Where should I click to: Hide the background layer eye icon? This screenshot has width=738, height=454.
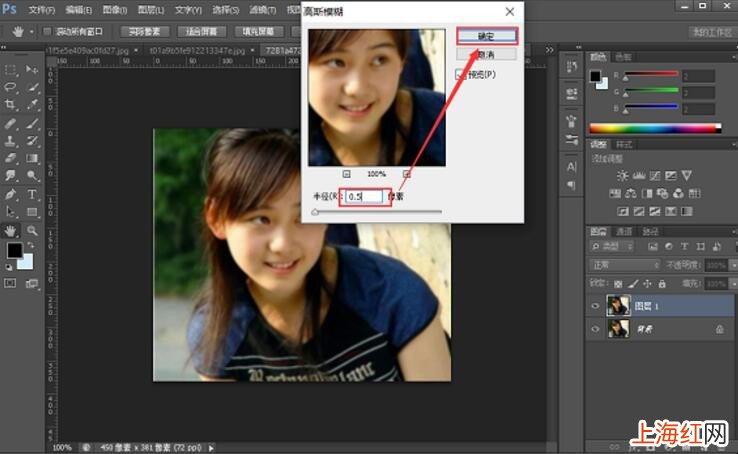click(595, 329)
